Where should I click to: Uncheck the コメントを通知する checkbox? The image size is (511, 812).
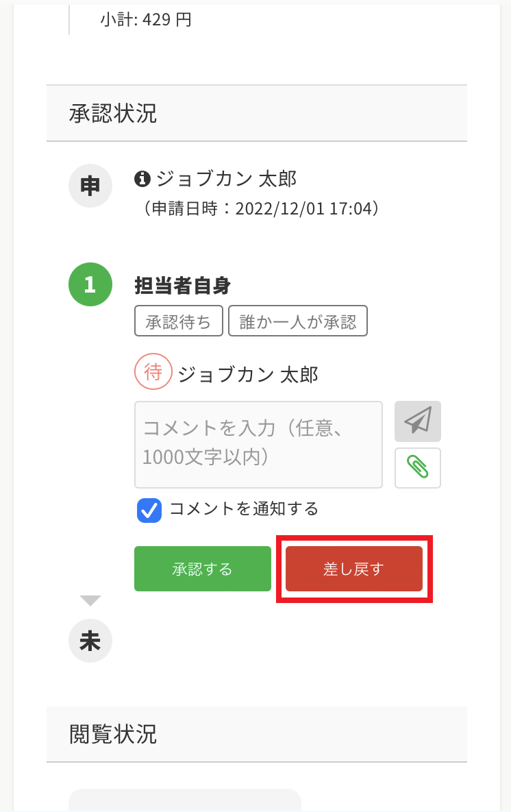pos(149,510)
